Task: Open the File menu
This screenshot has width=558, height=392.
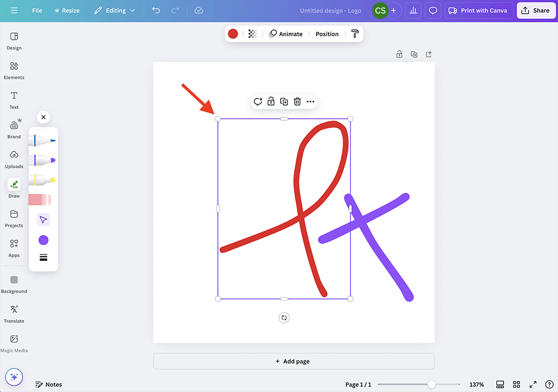Action: pyautogui.click(x=37, y=10)
